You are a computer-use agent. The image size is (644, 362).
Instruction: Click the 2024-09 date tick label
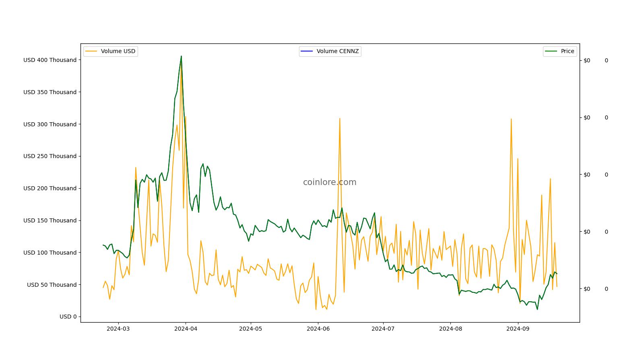[518, 329]
